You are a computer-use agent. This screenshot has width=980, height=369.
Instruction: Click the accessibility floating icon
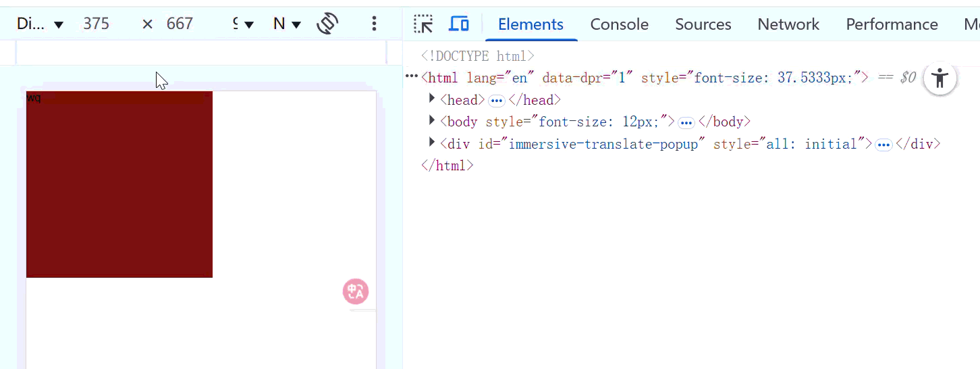pyautogui.click(x=940, y=79)
